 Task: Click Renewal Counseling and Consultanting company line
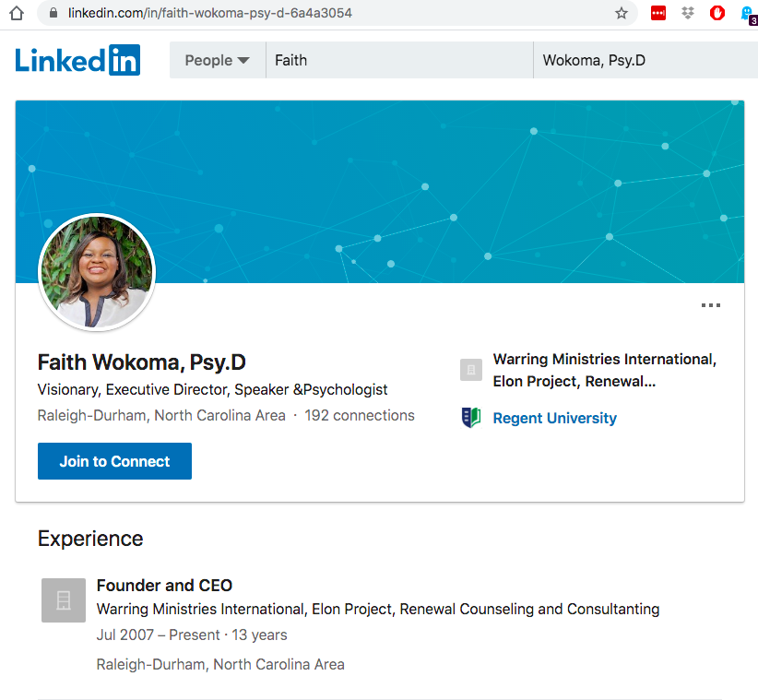[x=377, y=609]
